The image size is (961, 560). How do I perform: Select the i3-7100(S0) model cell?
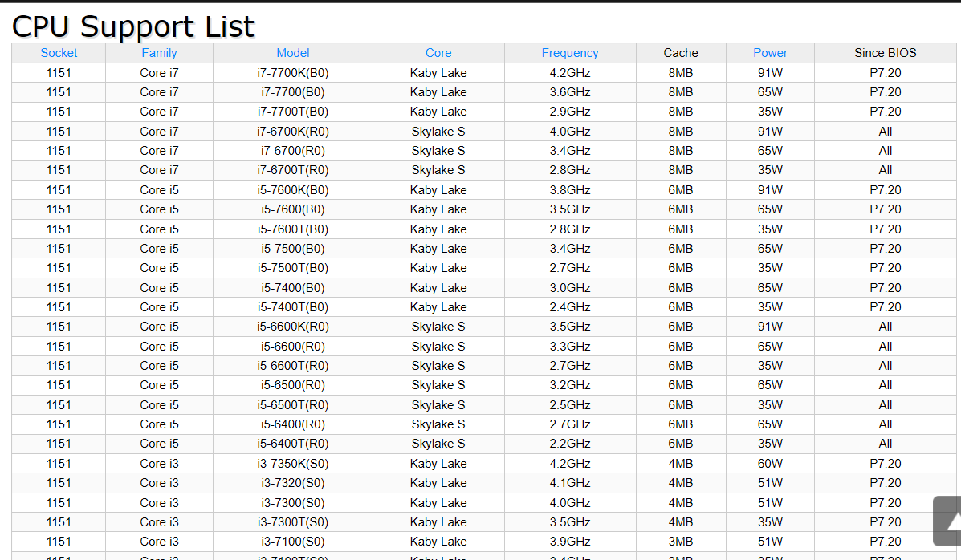tap(293, 542)
